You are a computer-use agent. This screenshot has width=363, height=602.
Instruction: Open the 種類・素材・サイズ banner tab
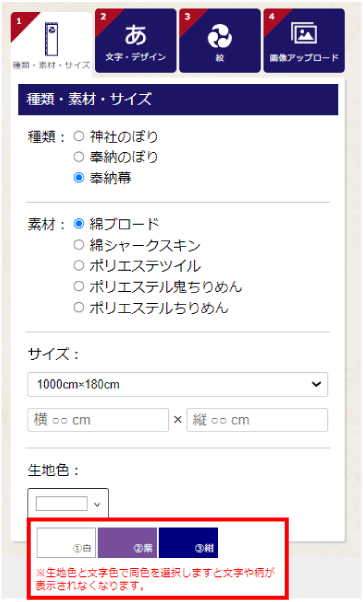(51, 43)
